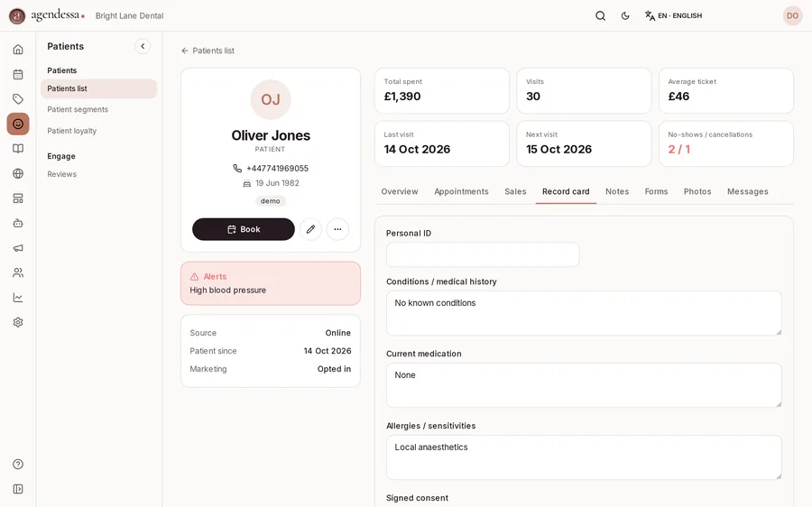The height and width of the screenshot is (507, 812).
Task: Open the help question mark icon
Action: click(18, 464)
